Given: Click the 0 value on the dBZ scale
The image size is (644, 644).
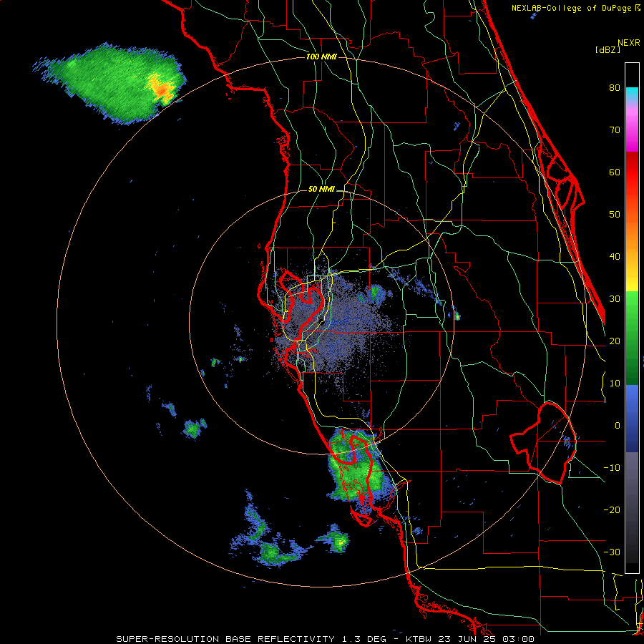Looking at the screenshot, I should point(618,426).
